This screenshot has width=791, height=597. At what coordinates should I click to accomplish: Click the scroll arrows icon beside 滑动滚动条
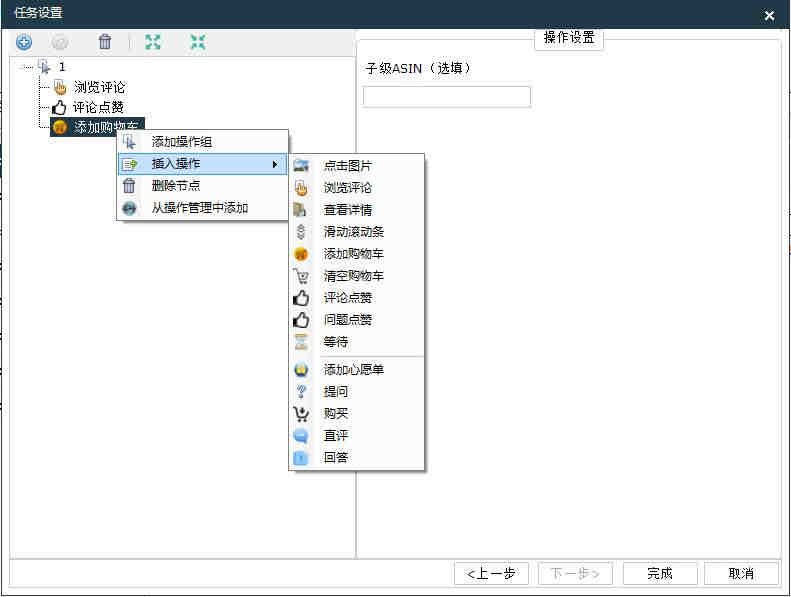[301, 232]
